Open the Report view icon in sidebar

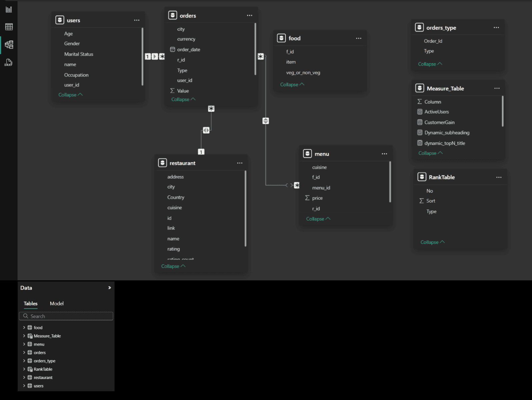click(9, 9)
